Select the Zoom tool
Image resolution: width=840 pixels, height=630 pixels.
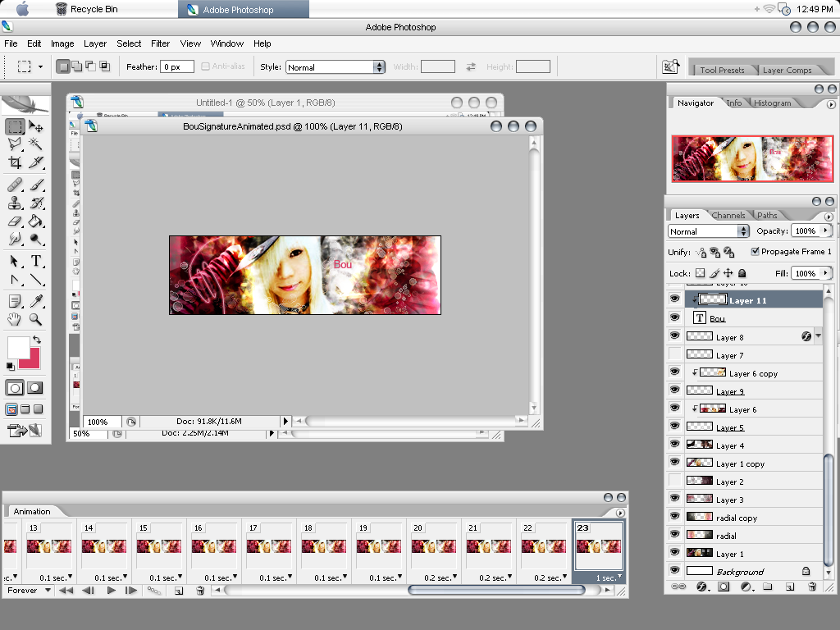(x=36, y=320)
